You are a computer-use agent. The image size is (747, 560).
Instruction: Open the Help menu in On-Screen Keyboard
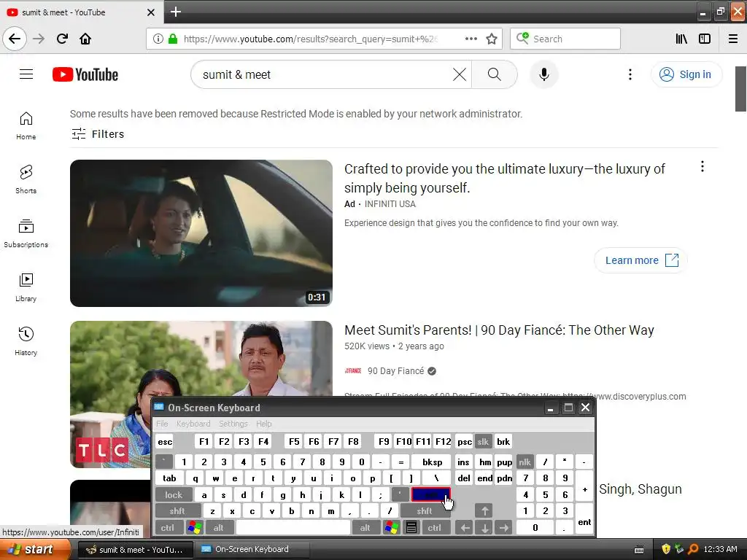[x=263, y=424]
